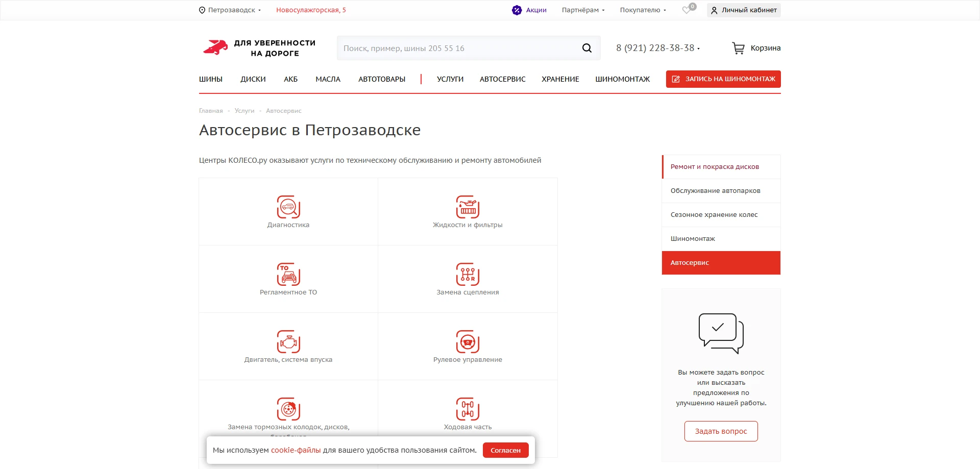The image size is (980, 469).
Task: Open the ДИСКИ menu item
Action: tap(253, 79)
